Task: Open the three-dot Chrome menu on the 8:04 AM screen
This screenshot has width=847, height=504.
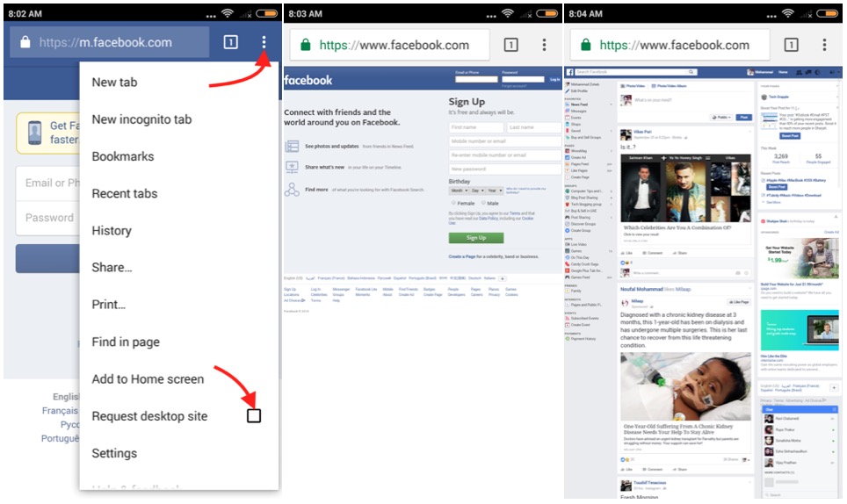Action: coord(824,45)
